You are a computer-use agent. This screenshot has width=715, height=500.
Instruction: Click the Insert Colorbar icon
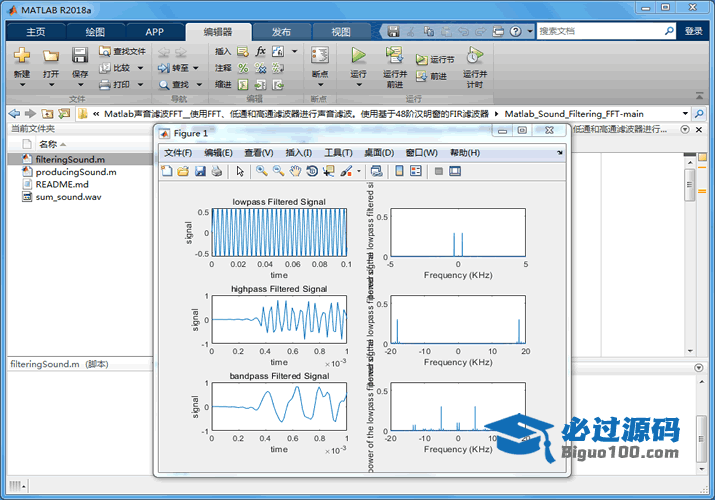(399, 171)
